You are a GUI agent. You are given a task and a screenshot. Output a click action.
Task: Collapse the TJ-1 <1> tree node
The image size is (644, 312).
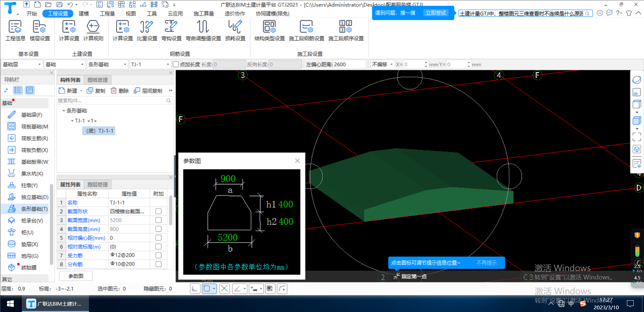pyautogui.click(x=72, y=121)
